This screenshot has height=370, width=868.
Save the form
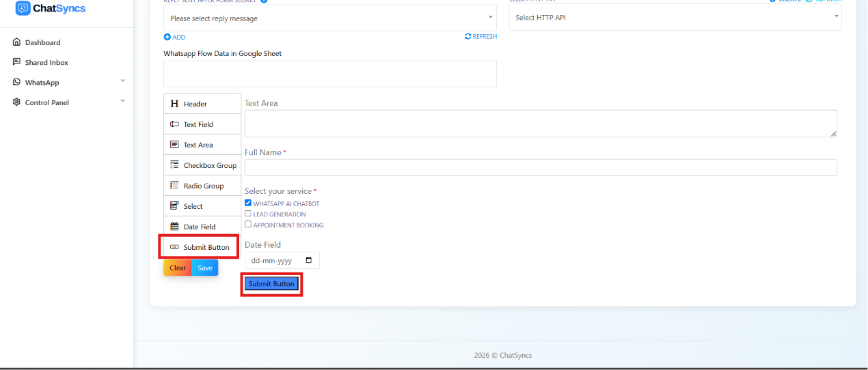click(x=205, y=268)
